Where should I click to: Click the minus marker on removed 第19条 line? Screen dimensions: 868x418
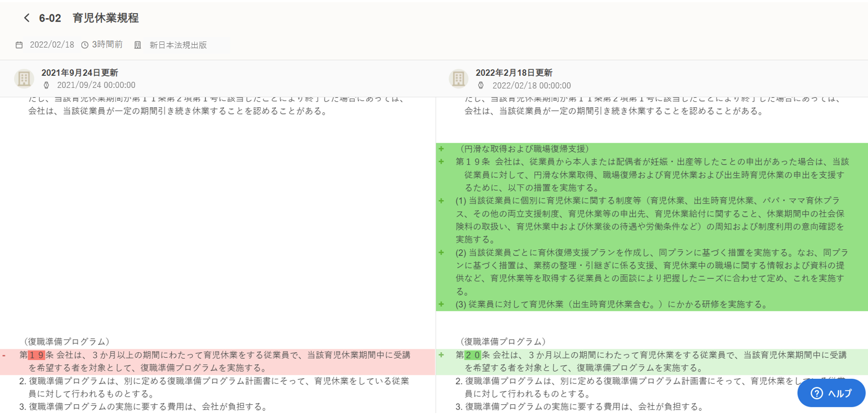pos(4,355)
